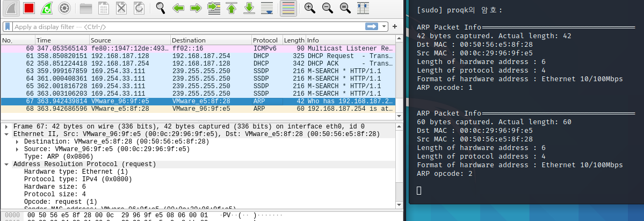The width and height of the screenshot is (644, 221).
Task: Select the Hardware size: 6 field
Action: pos(55,187)
